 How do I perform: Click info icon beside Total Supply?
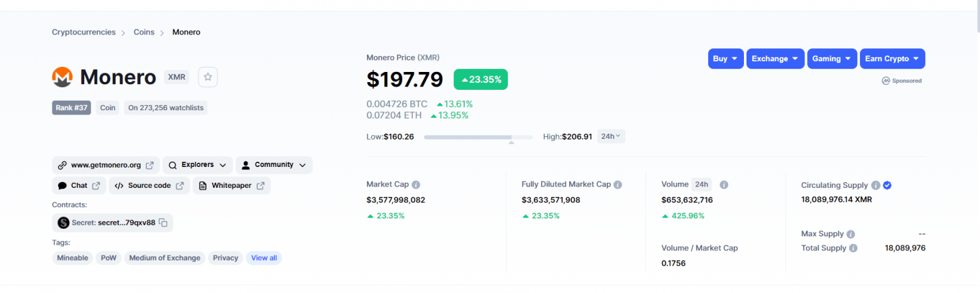853,248
